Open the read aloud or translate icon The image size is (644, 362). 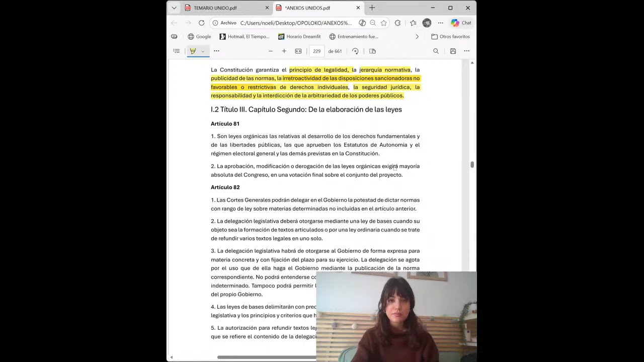pos(362,23)
